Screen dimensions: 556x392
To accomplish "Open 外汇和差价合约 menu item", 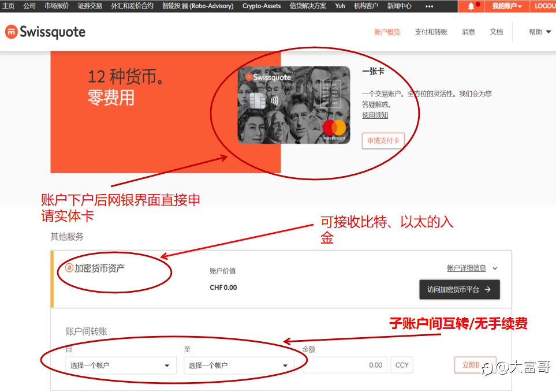I will tap(132, 6).
